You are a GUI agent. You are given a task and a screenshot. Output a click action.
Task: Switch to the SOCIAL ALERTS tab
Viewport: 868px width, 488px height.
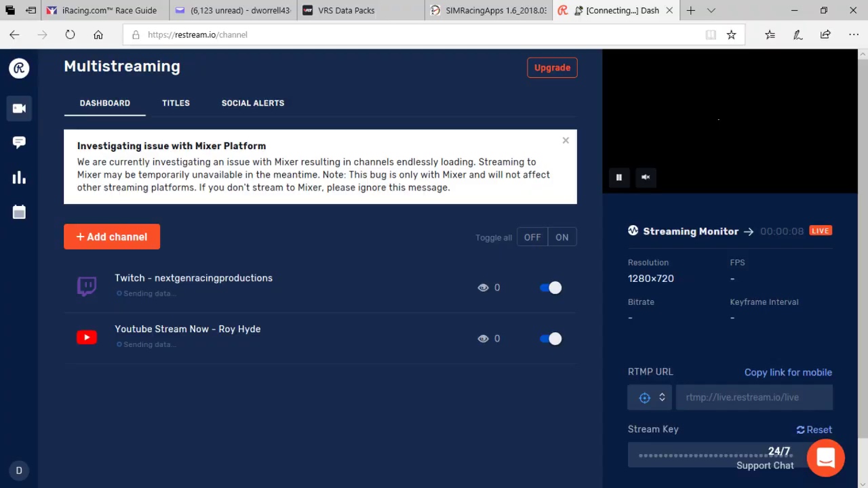[253, 103]
